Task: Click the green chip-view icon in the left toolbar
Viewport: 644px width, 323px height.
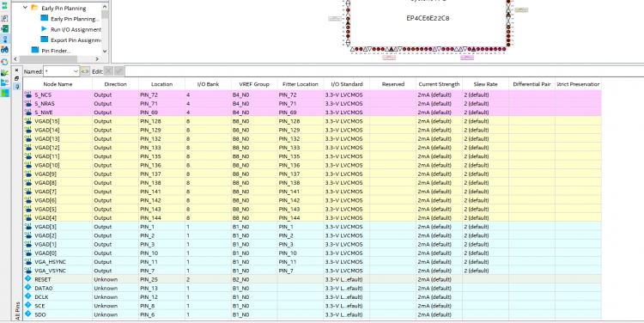Action: click(4, 28)
